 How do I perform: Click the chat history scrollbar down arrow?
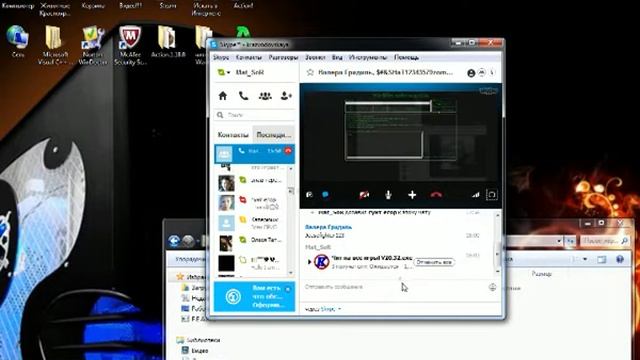pyautogui.click(x=498, y=271)
